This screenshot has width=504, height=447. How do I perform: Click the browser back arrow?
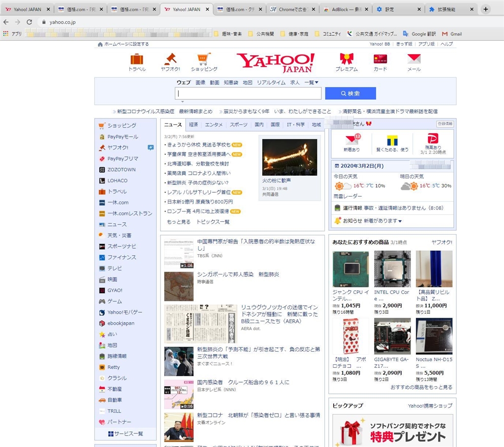[x=6, y=22]
